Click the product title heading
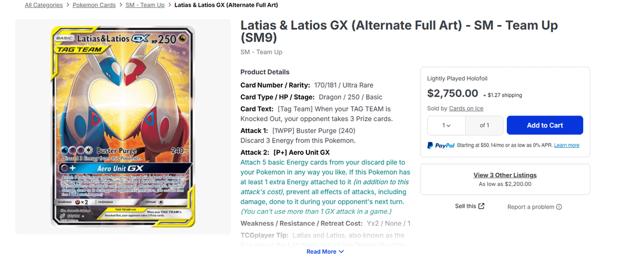The height and width of the screenshot is (261, 644). click(398, 32)
